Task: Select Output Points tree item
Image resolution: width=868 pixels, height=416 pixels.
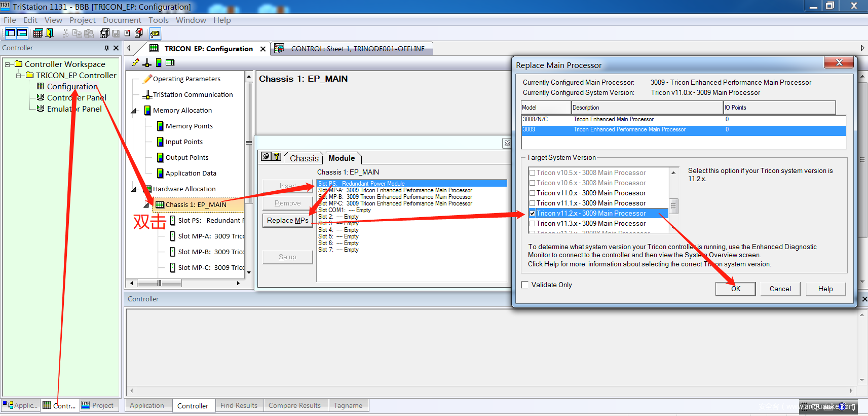Action: pyautogui.click(x=187, y=157)
